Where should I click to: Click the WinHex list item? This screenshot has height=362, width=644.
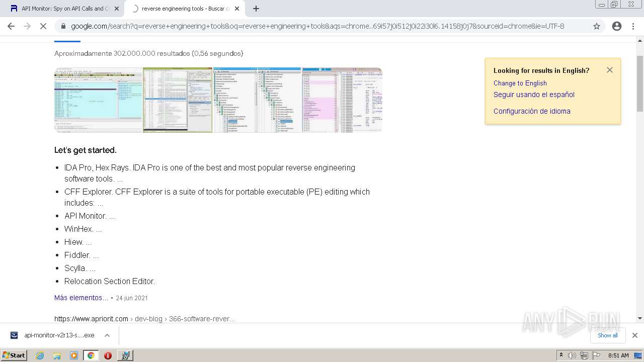tap(83, 229)
